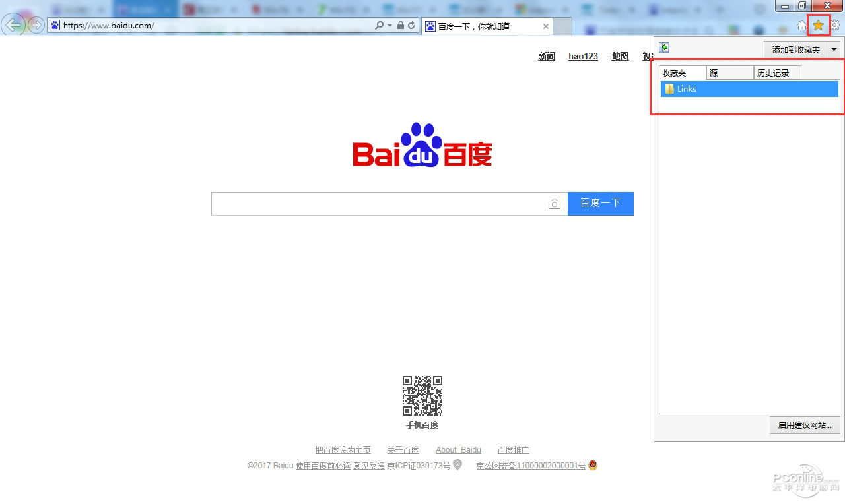Click the police emblem badge icon
The height and width of the screenshot is (504, 845).
[593, 465]
